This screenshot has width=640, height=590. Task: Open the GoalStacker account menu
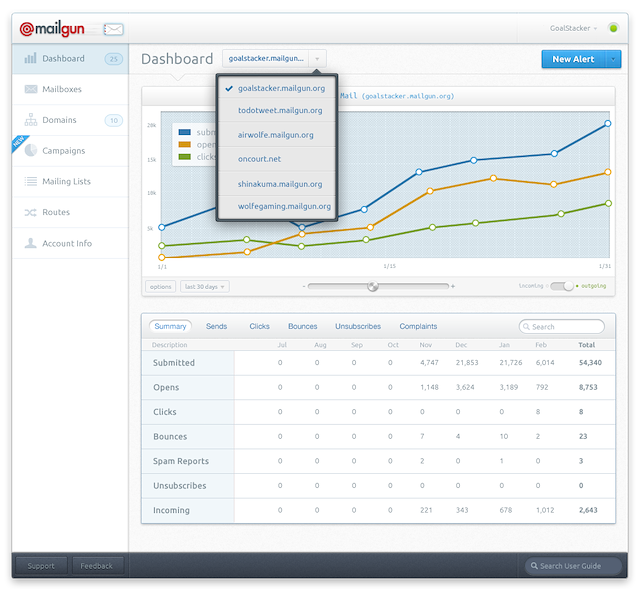coord(574,28)
